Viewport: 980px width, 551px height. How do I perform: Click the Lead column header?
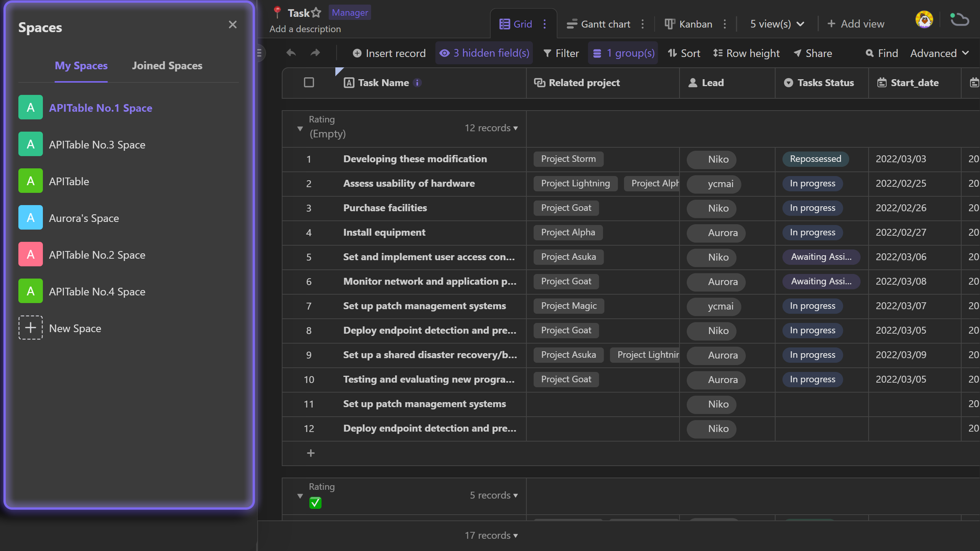click(x=727, y=83)
